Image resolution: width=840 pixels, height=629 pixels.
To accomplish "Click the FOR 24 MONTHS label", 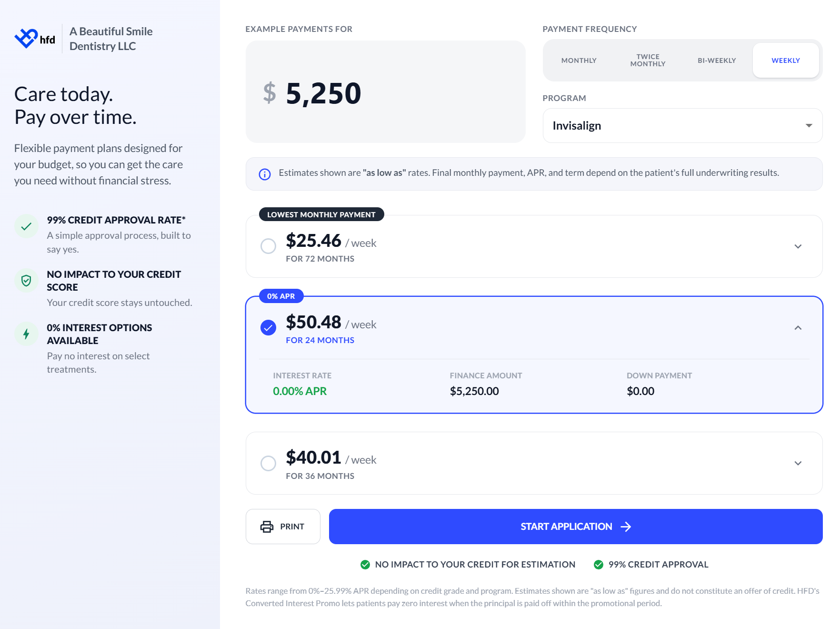I will click(x=320, y=340).
